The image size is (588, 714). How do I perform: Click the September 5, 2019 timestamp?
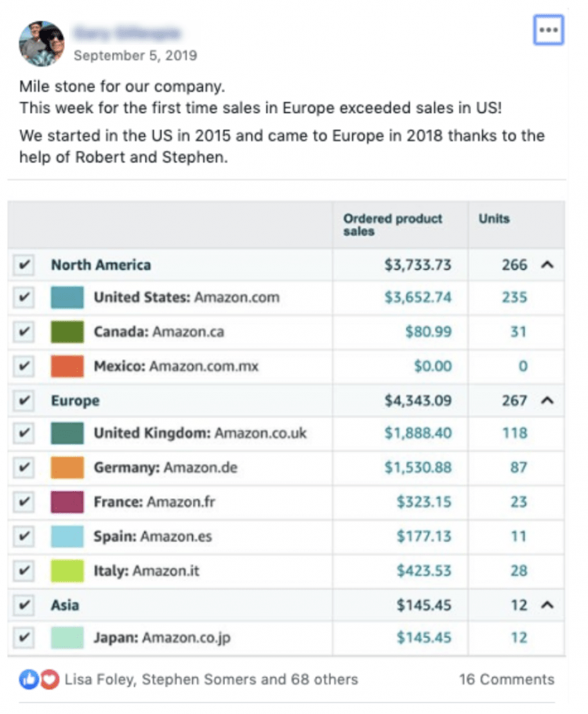[135, 56]
